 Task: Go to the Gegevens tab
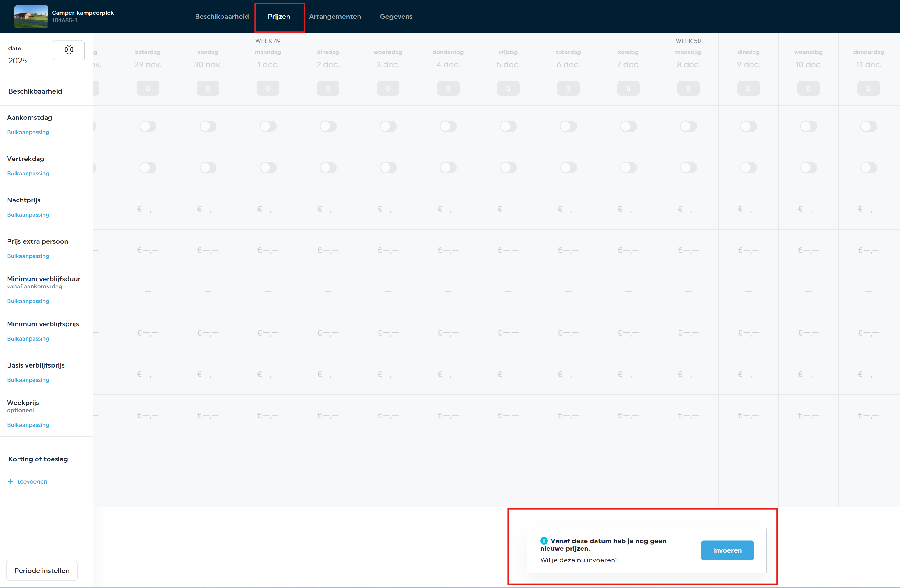[x=396, y=16]
